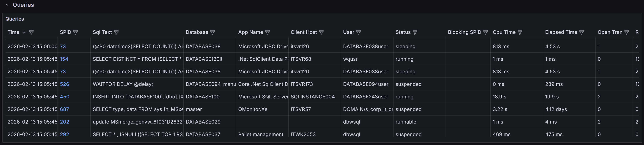Open filter for User column
Screen dimensions: 644x145
tap(359, 32)
